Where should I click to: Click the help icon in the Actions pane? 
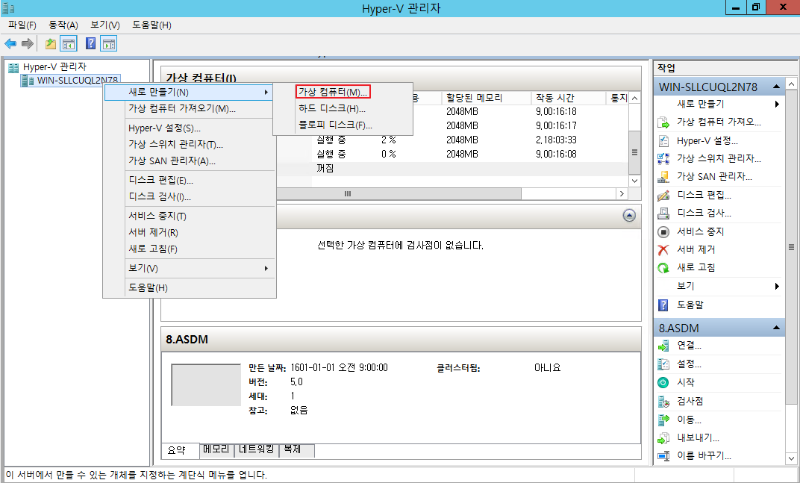[x=663, y=305]
